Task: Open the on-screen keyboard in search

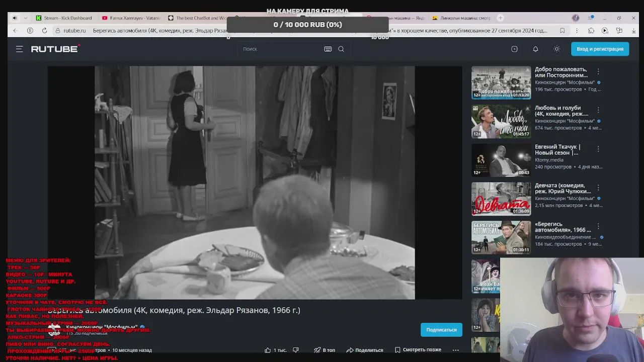Action: click(328, 49)
